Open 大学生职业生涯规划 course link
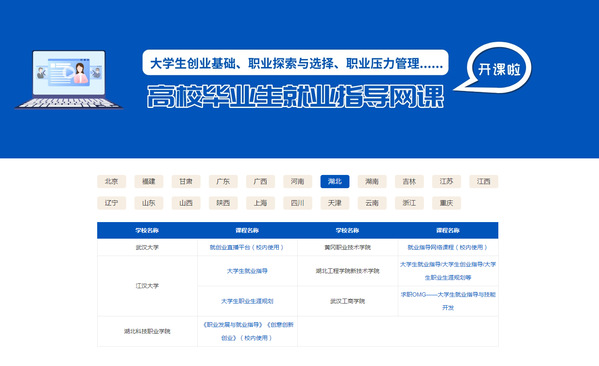Image resolution: width=599 pixels, height=366 pixels. [247, 301]
